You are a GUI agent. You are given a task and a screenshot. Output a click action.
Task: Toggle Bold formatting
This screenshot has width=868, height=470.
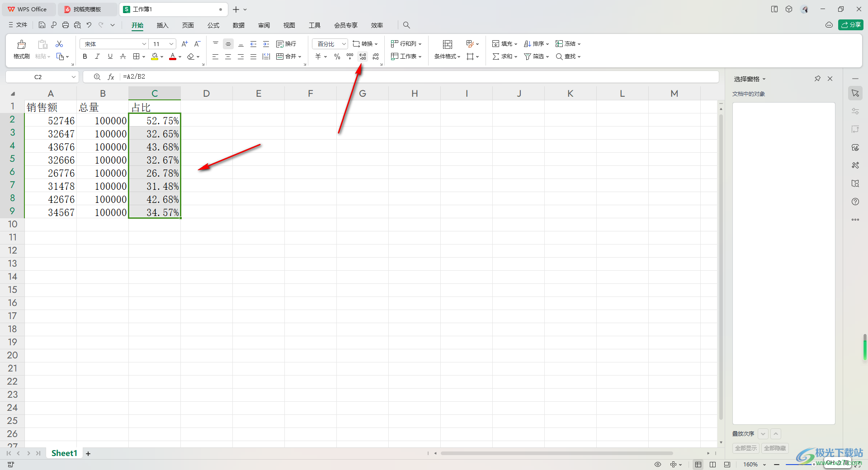pyautogui.click(x=85, y=56)
